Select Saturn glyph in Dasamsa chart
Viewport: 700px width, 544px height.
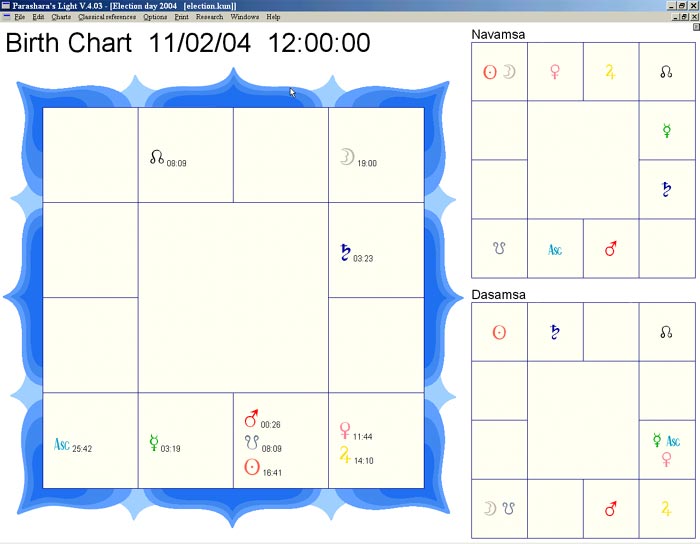coord(555,332)
